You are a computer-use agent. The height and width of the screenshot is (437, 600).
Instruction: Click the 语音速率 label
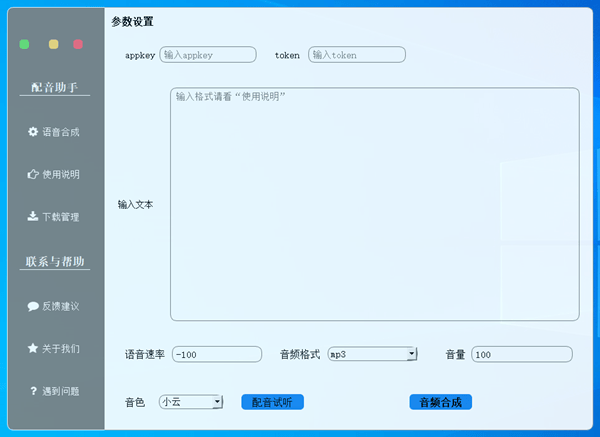[145, 354]
